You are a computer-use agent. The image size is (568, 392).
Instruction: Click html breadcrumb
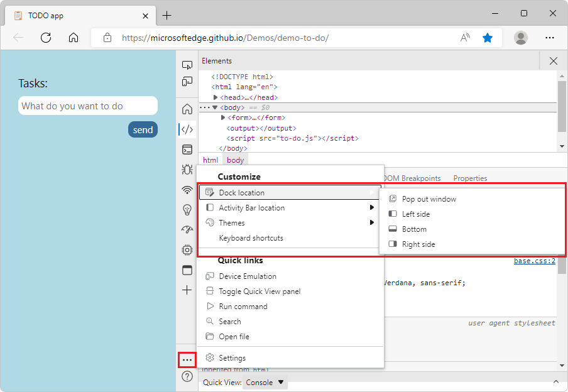coord(210,160)
